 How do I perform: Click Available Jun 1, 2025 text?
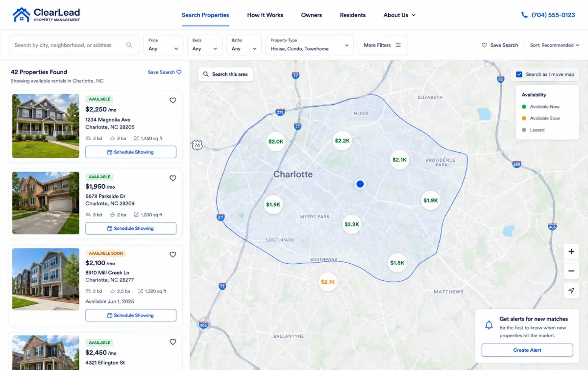(x=110, y=301)
